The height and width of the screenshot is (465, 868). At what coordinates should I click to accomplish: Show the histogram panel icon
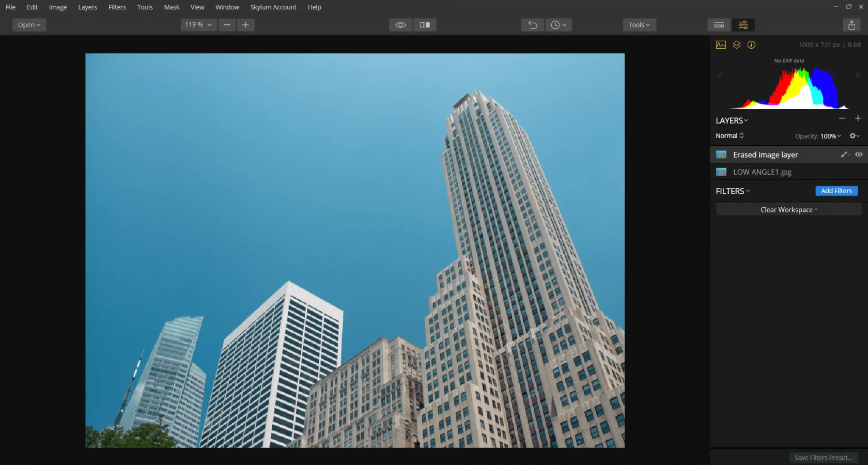tap(721, 45)
